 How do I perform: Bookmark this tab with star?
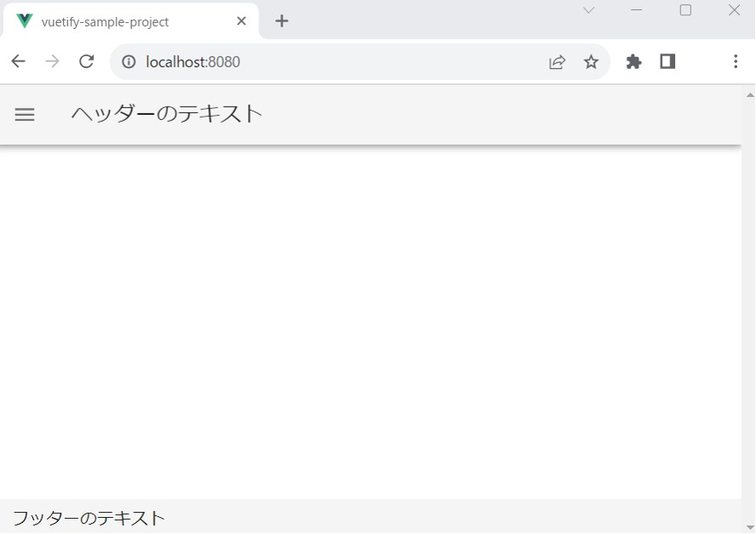coord(591,61)
